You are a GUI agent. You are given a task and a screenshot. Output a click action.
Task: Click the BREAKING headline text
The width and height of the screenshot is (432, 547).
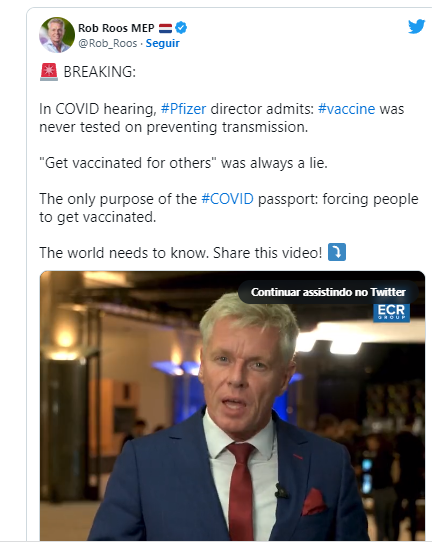[x=100, y=72]
